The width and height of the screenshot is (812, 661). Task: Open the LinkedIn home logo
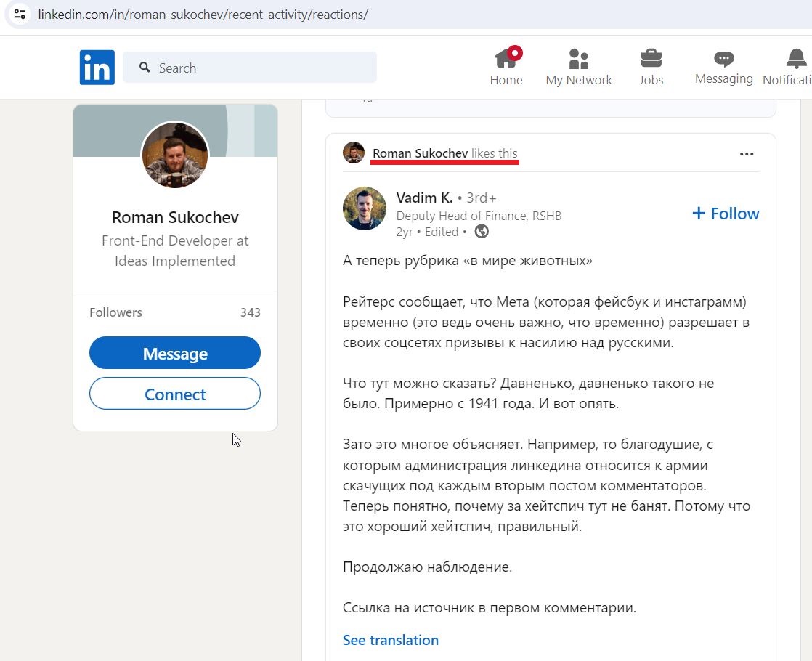pyautogui.click(x=97, y=68)
